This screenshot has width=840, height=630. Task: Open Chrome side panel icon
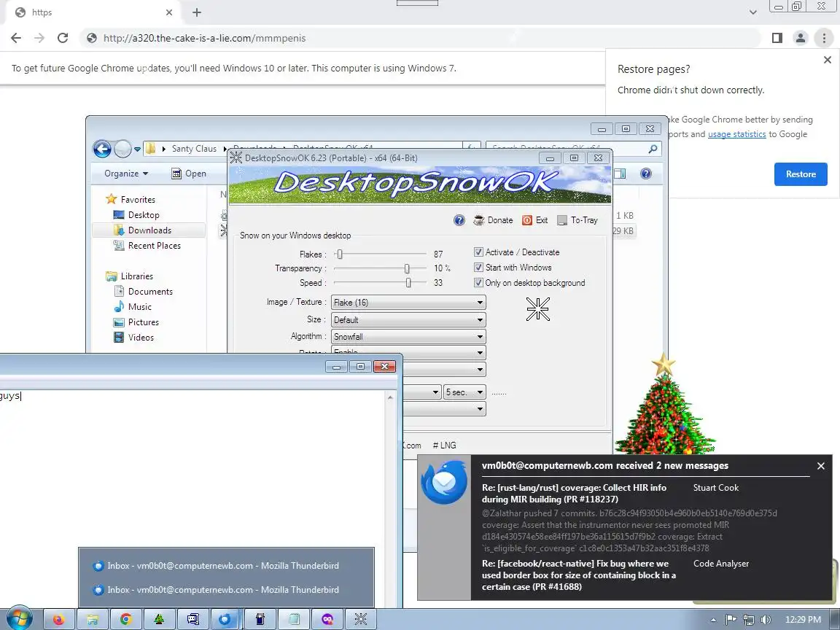(777, 38)
